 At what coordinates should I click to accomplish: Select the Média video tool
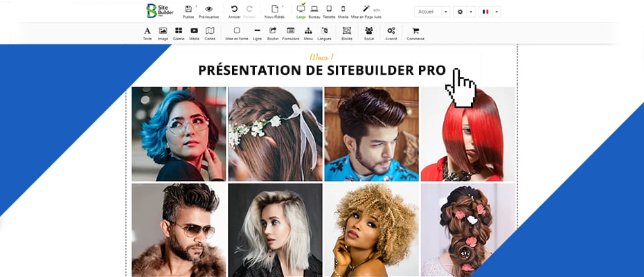[x=195, y=34]
